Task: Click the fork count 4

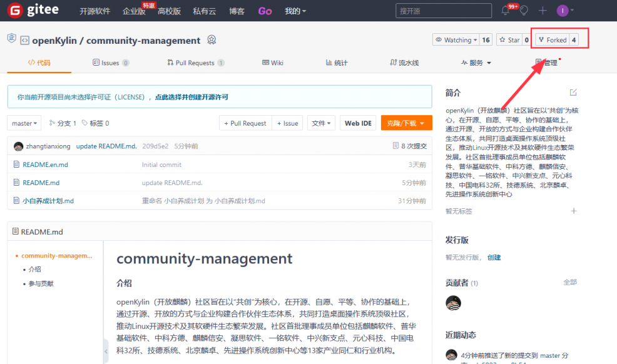Action: click(x=574, y=39)
